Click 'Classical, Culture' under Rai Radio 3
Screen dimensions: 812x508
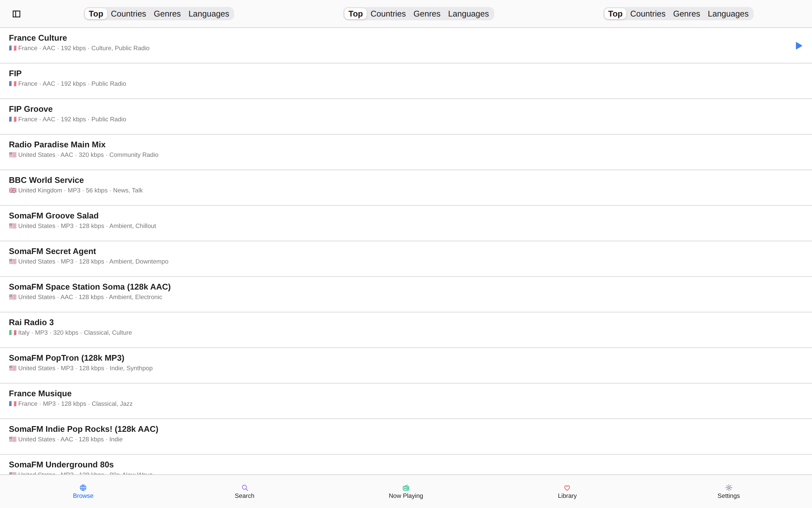[108, 333]
